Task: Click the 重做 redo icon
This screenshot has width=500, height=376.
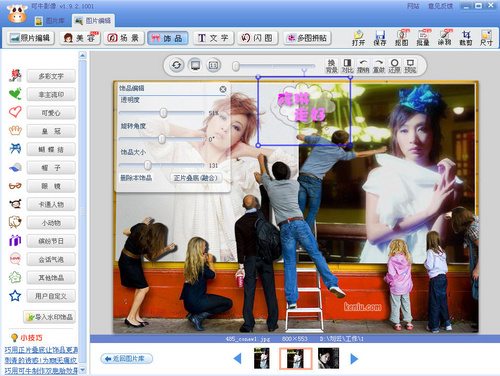Action: pos(379,66)
